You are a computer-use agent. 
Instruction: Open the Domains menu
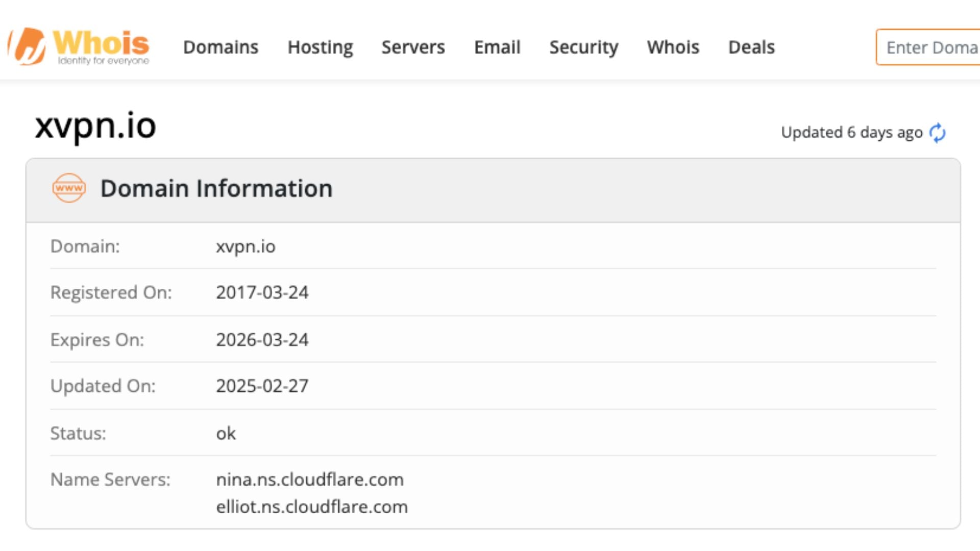(x=220, y=47)
